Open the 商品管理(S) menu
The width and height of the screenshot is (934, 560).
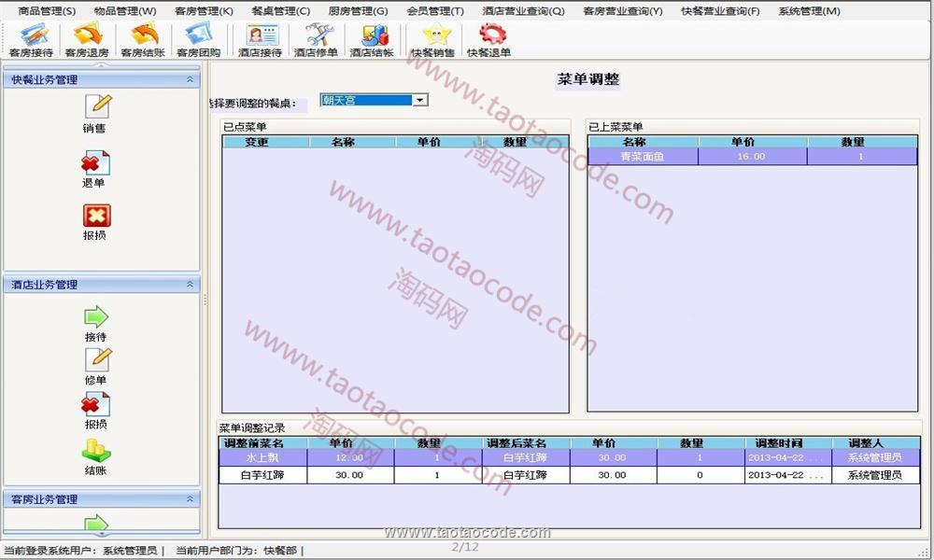47,11
